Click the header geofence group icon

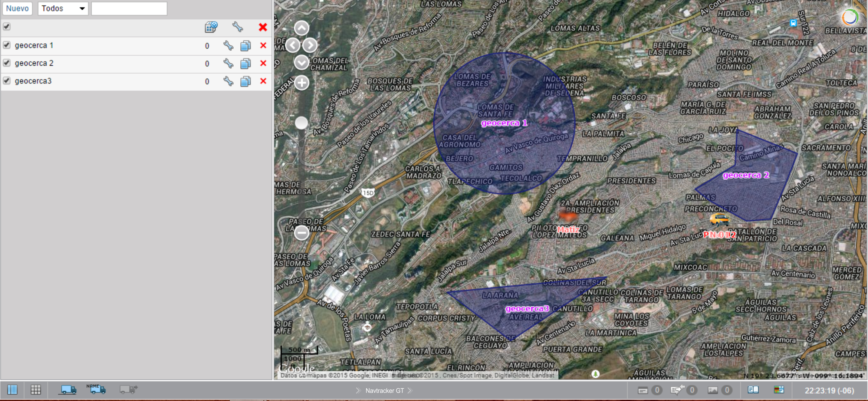(x=211, y=27)
